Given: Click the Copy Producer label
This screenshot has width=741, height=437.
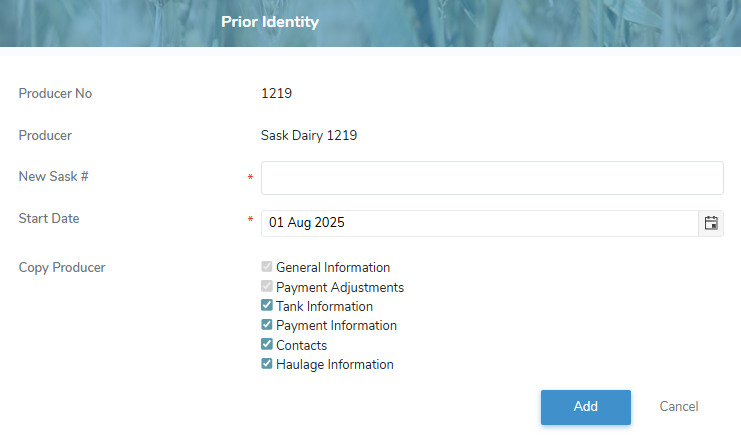Looking at the screenshot, I should pos(62,267).
